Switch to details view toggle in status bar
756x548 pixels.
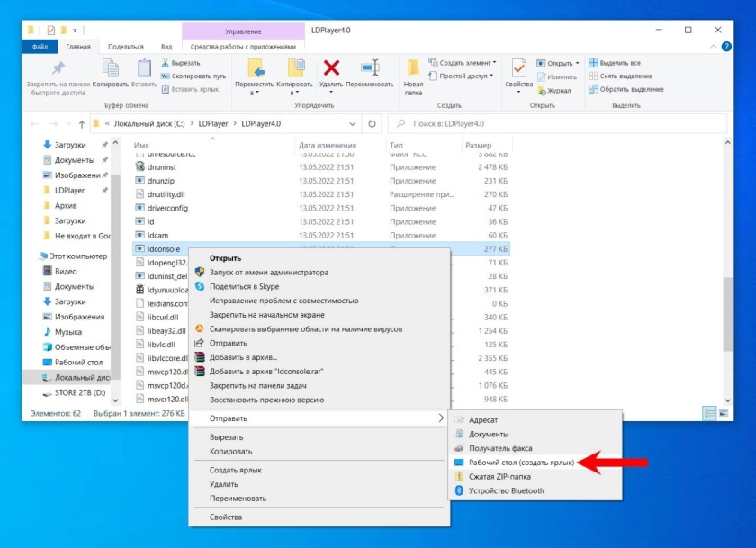[x=708, y=413]
